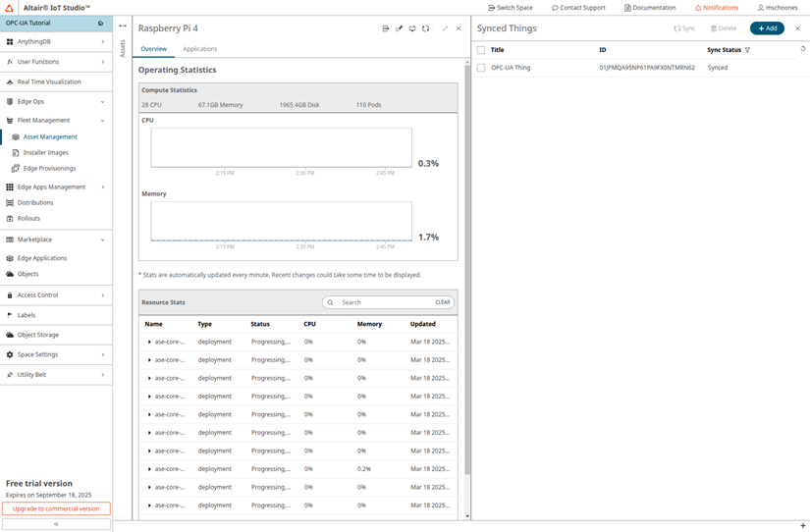Switch to the Overview tab

click(153, 49)
